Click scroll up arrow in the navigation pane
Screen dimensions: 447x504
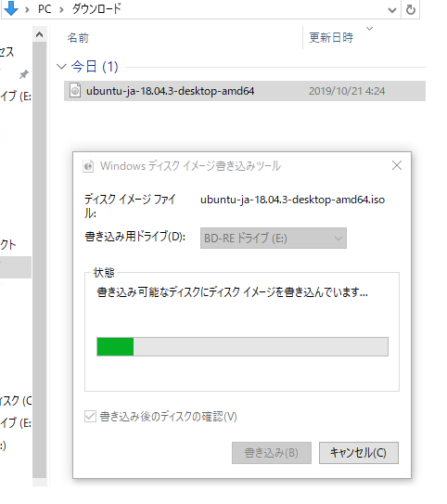point(40,34)
